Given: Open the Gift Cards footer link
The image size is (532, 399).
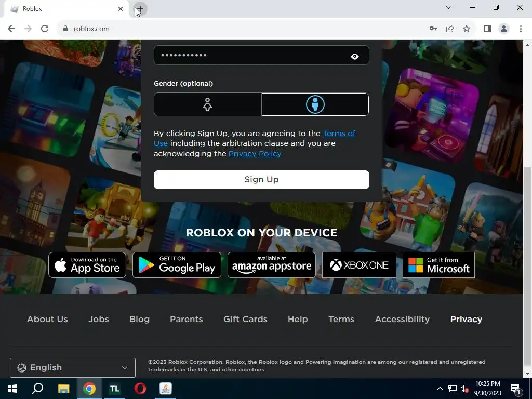Looking at the screenshot, I should pos(245,319).
